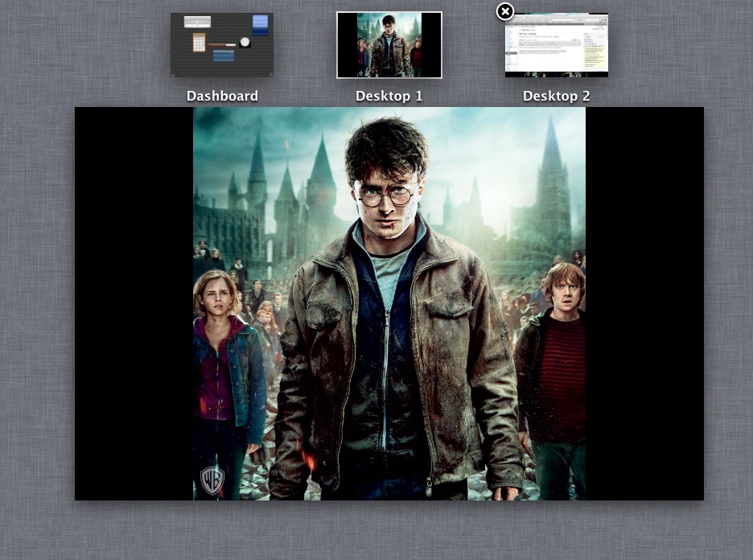Image resolution: width=753 pixels, height=560 pixels.
Task: Click the gray bar widget atop Dashboard thumbnail
Action: tap(198, 22)
